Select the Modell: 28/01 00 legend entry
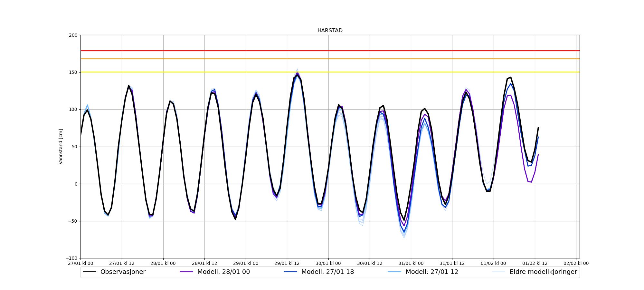Screen dimensions: 644x290 (x=215, y=272)
